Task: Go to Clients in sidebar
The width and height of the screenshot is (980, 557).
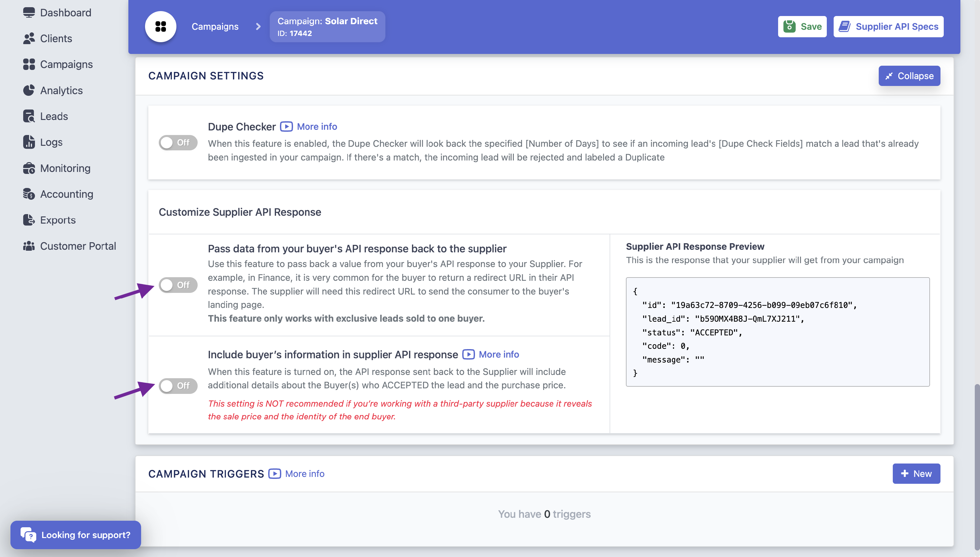Action: (x=47, y=39)
